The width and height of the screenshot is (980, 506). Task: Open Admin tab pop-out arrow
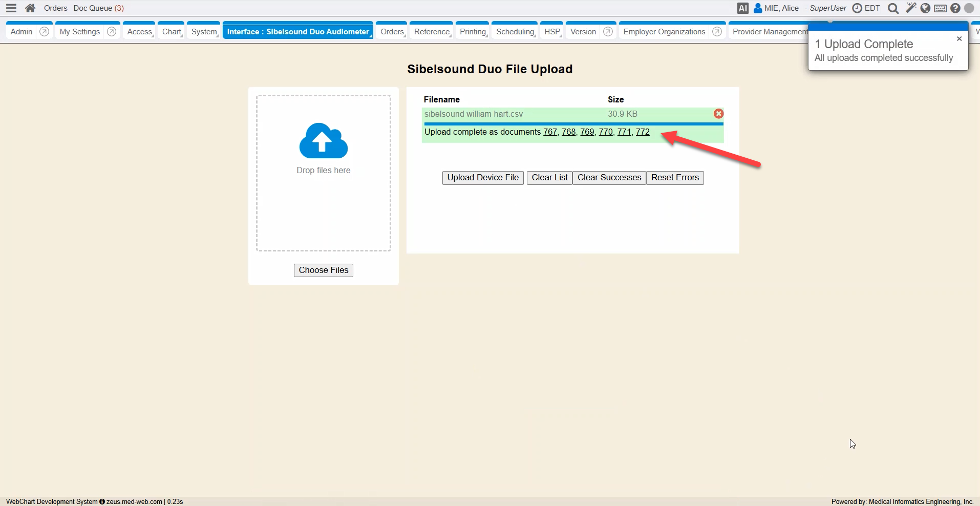coord(45,32)
